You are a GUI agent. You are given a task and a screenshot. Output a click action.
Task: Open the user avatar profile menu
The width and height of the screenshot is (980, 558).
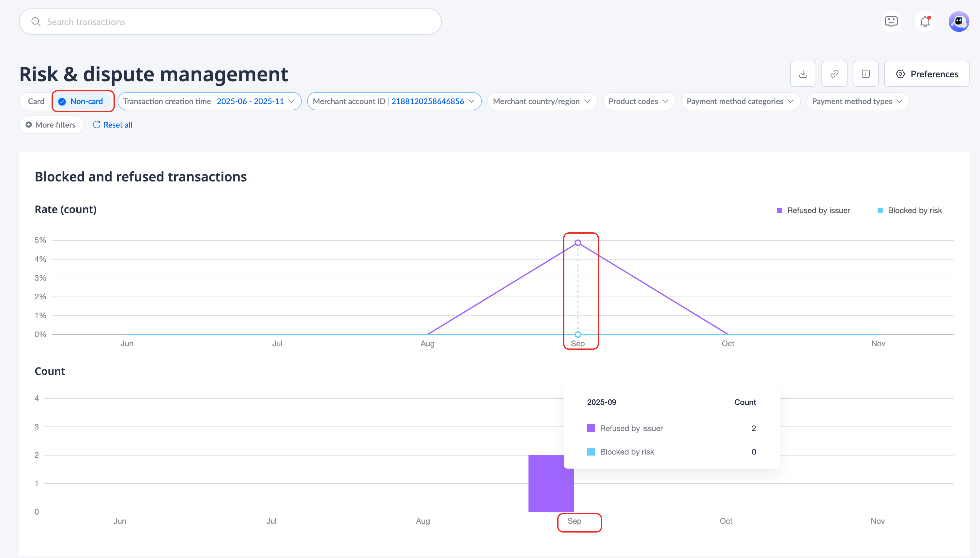click(x=958, y=22)
